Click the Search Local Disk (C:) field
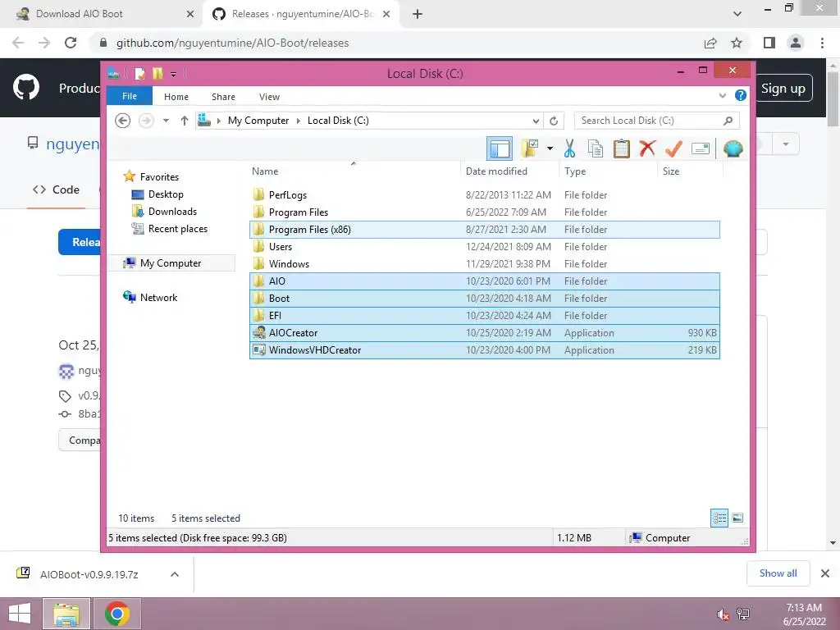Screen dimensions: 840x630 (x=657, y=121)
